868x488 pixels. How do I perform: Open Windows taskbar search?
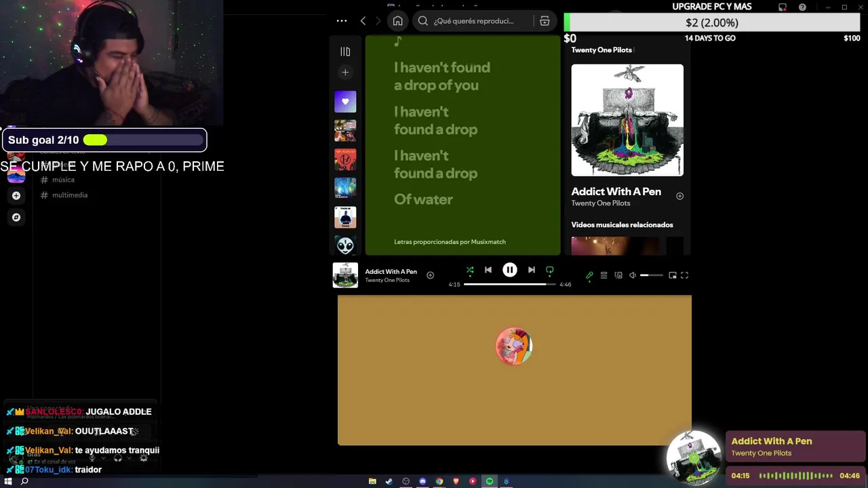24,481
